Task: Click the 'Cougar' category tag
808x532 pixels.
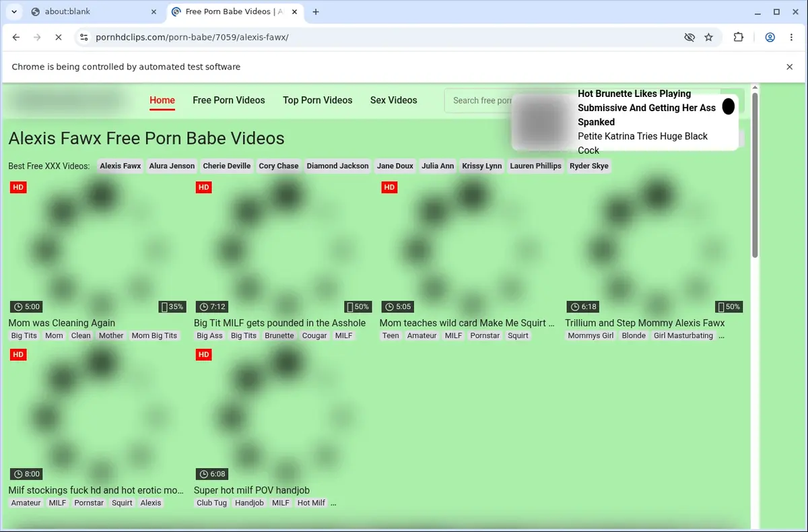Action: point(314,335)
